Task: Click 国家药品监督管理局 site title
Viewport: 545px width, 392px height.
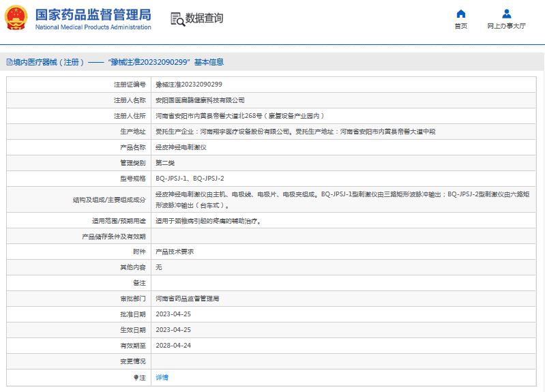Action: point(93,14)
